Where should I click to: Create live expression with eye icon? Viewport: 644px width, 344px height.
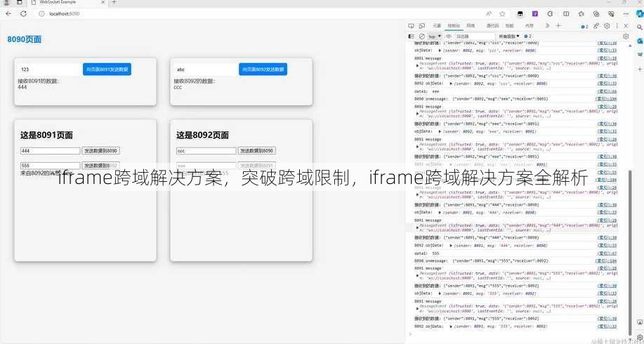(x=448, y=36)
